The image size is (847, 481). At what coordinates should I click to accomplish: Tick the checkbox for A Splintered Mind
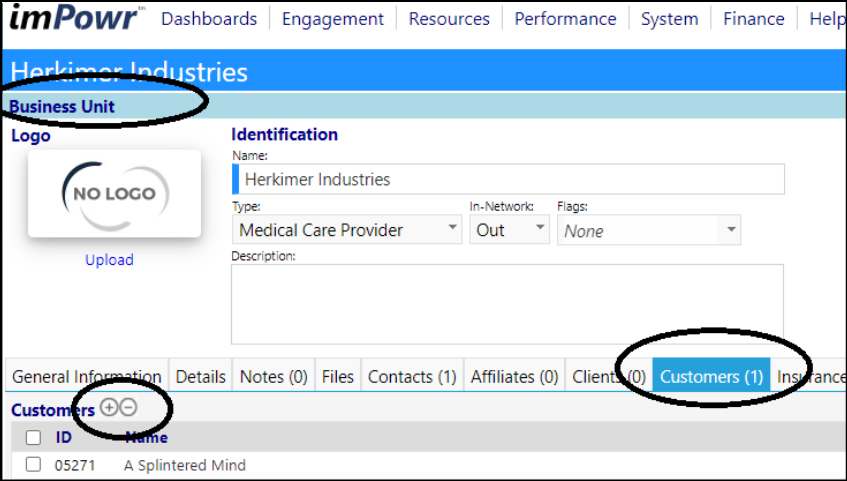tap(33, 464)
